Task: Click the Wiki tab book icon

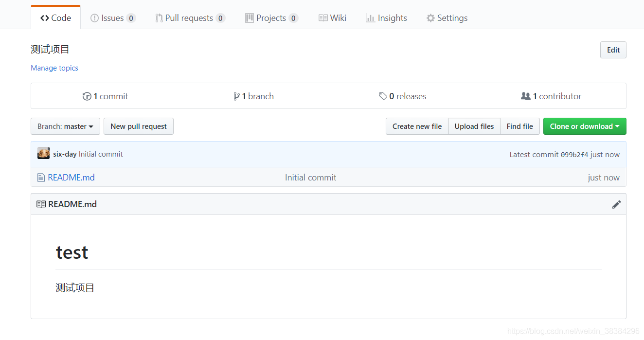Action: point(323,18)
